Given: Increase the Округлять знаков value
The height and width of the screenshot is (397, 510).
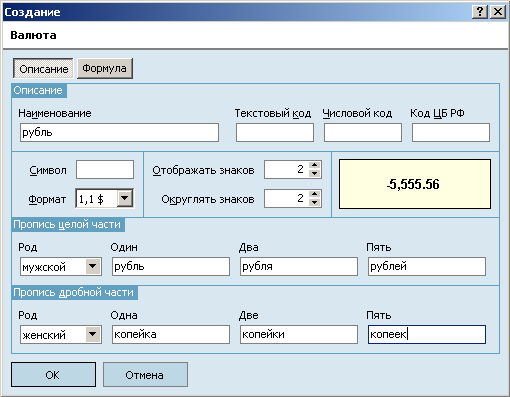Looking at the screenshot, I should 315,194.
